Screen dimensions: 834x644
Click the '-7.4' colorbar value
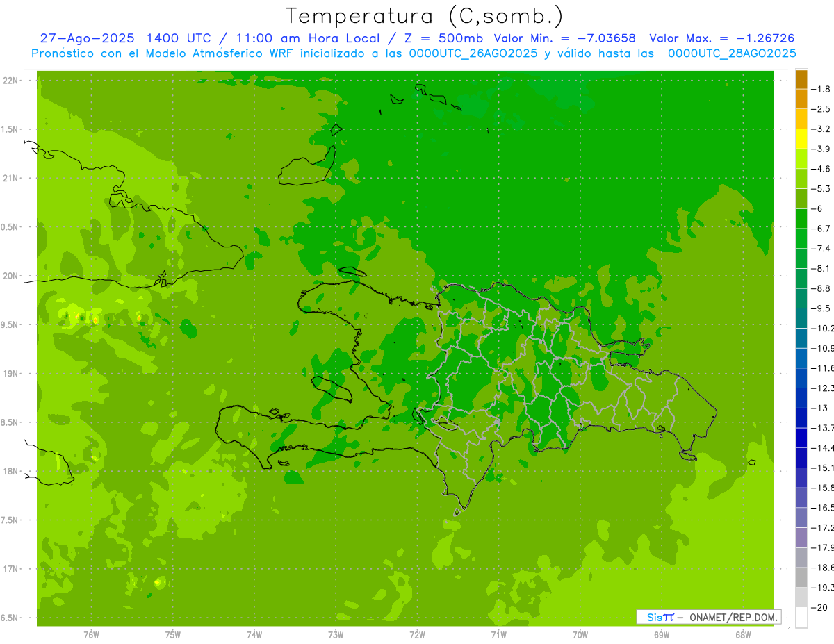[x=822, y=249]
